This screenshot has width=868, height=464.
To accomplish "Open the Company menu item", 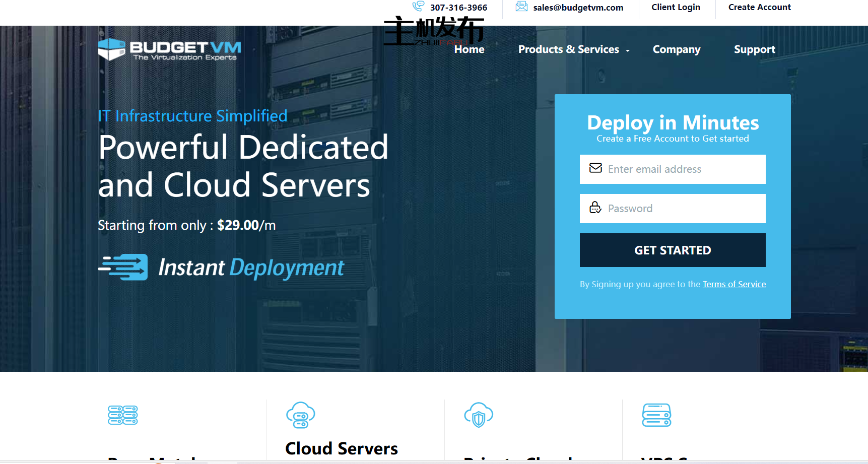I will (x=676, y=49).
